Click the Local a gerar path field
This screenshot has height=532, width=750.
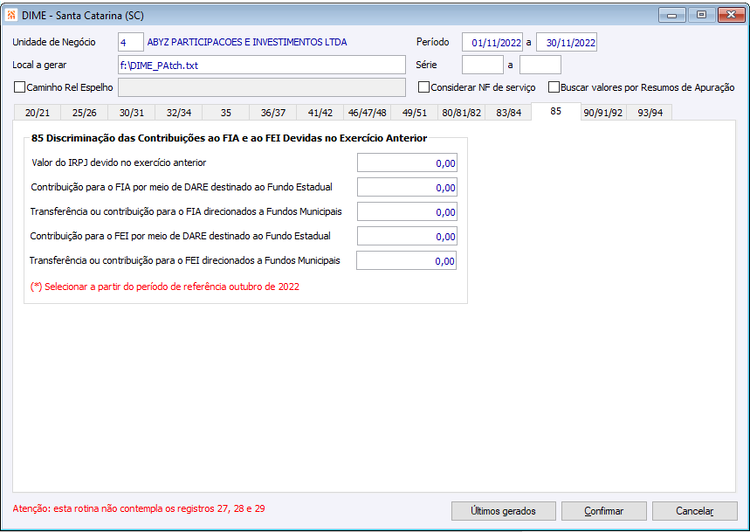pos(262,65)
